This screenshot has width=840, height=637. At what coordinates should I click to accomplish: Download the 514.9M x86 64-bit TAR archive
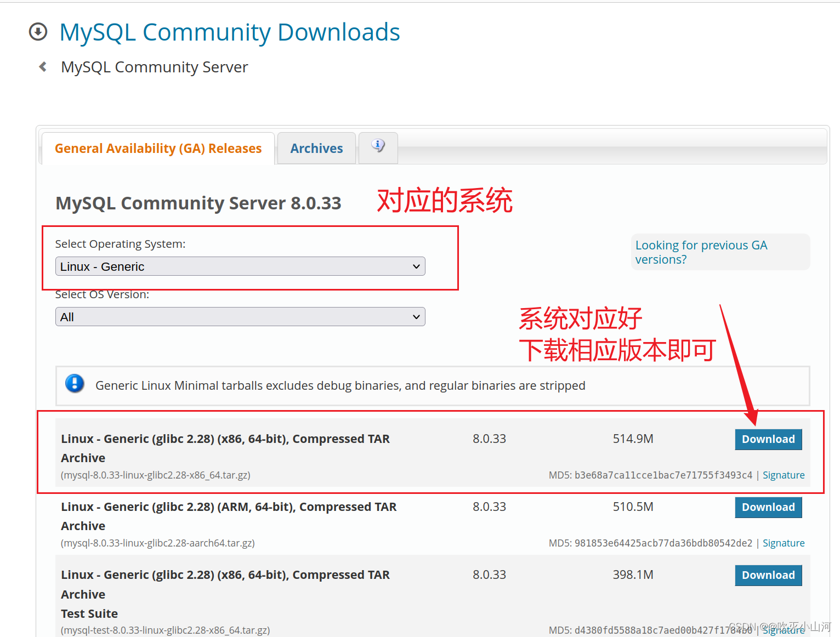tap(768, 439)
